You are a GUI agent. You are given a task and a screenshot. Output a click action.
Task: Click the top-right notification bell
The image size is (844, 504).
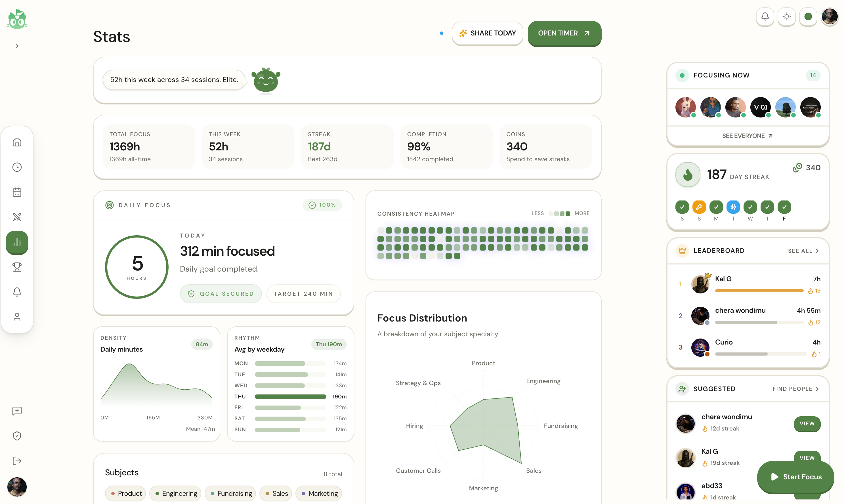click(x=765, y=17)
